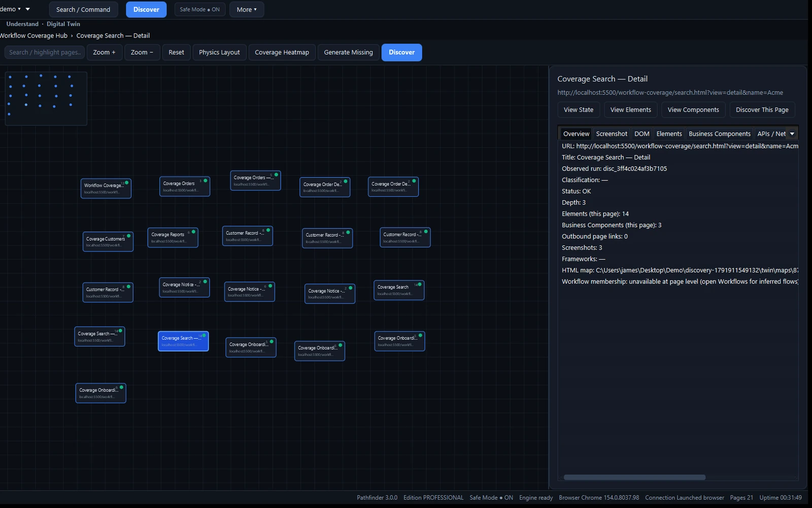Open the DOM tab
Screen dimensions: 812x508
point(642,134)
